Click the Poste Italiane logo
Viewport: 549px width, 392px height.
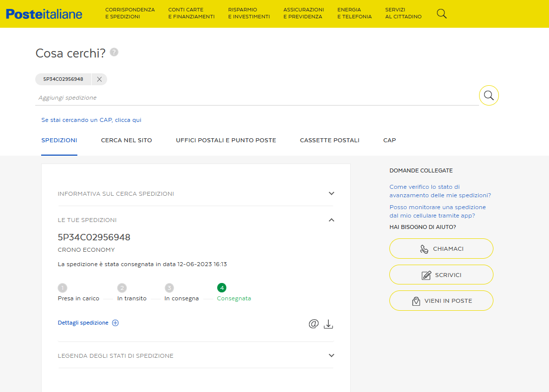click(x=44, y=14)
